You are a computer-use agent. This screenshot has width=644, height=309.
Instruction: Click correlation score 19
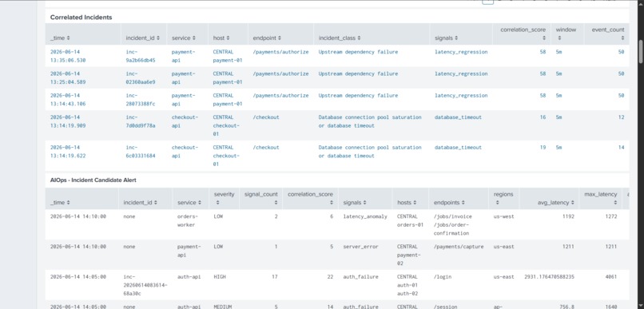tap(543, 148)
